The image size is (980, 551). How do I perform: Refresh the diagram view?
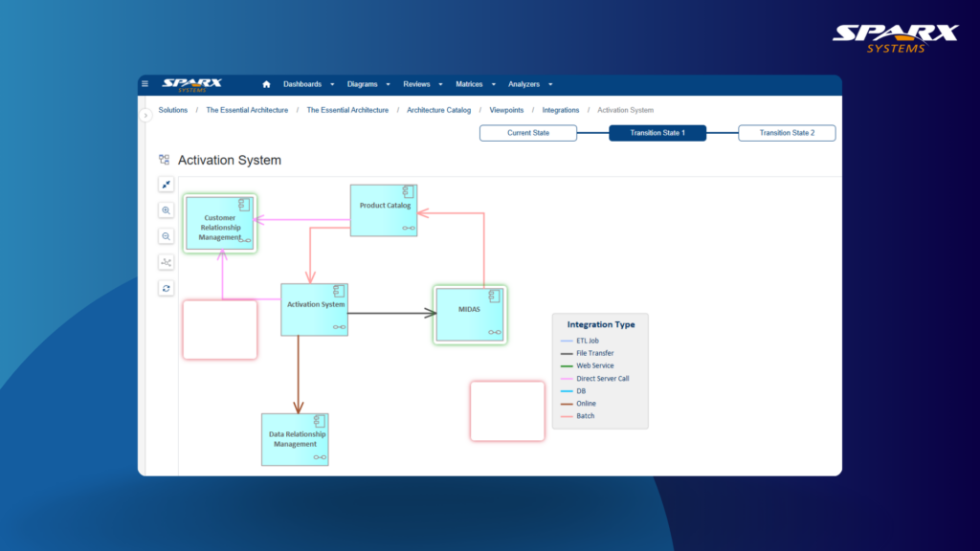[167, 288]
